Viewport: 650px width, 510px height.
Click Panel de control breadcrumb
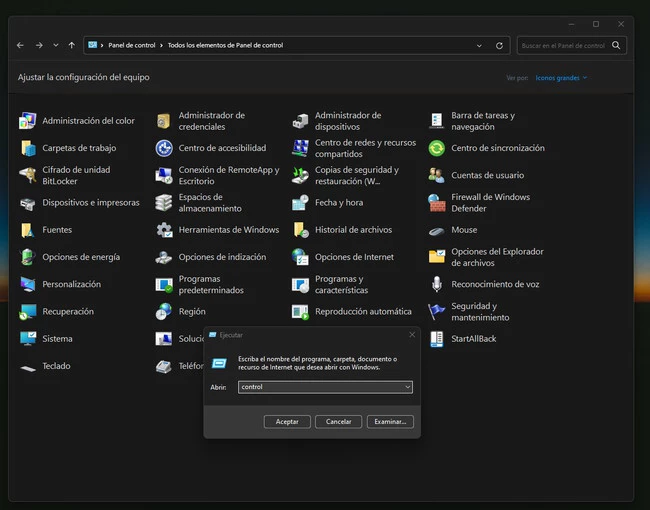(131, 45)
